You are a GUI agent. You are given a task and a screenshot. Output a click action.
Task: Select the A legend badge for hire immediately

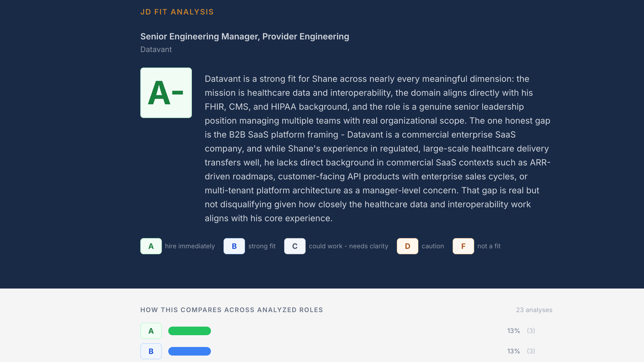(x=151, y=246)
